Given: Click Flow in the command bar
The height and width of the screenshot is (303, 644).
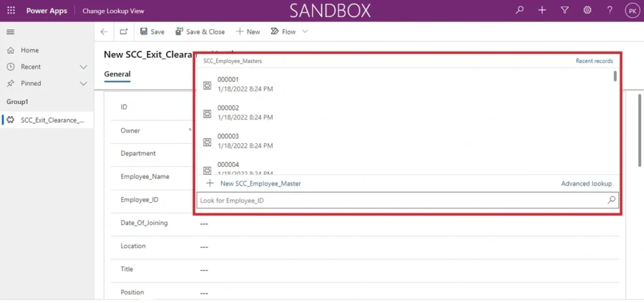Looking at the screenshot, I should 284,31.
